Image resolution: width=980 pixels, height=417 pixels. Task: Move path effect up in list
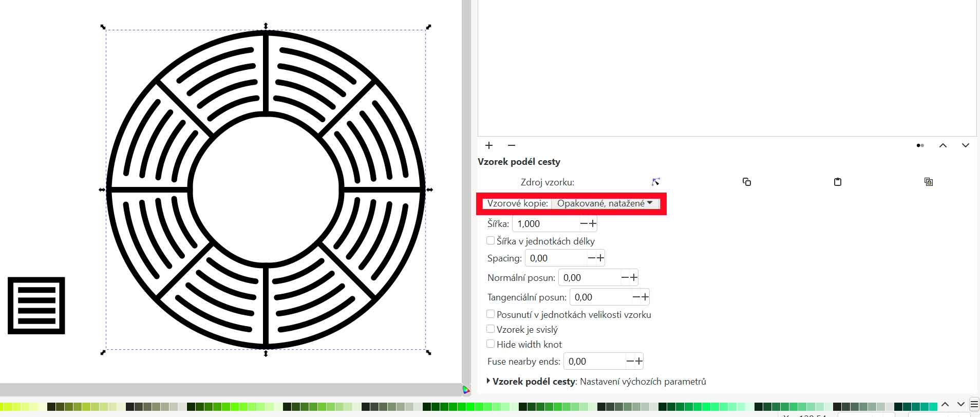[943, 145]
